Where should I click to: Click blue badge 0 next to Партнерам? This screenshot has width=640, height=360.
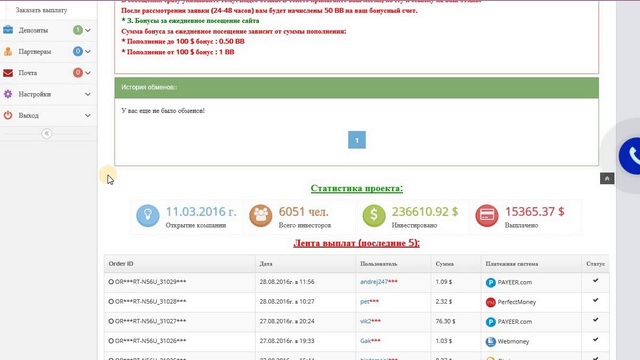tap(78, 51)
